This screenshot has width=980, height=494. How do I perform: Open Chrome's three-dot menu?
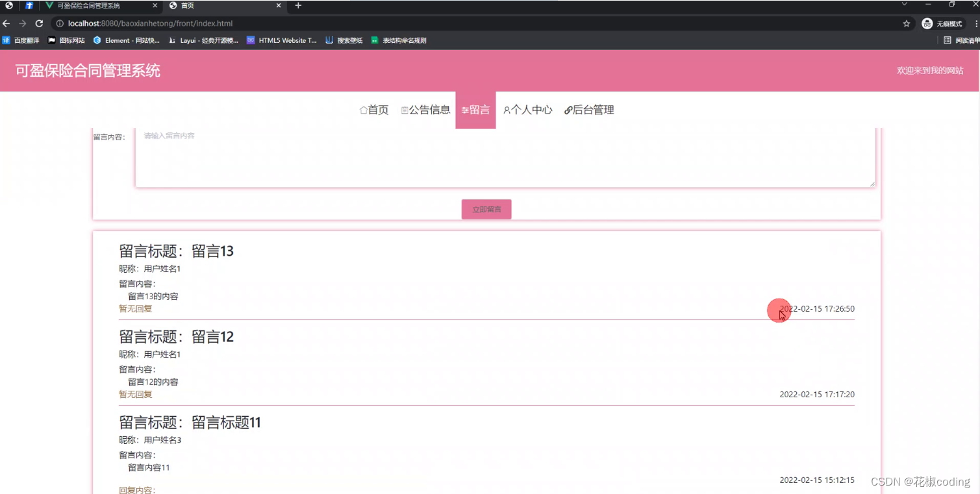[974, 23]
